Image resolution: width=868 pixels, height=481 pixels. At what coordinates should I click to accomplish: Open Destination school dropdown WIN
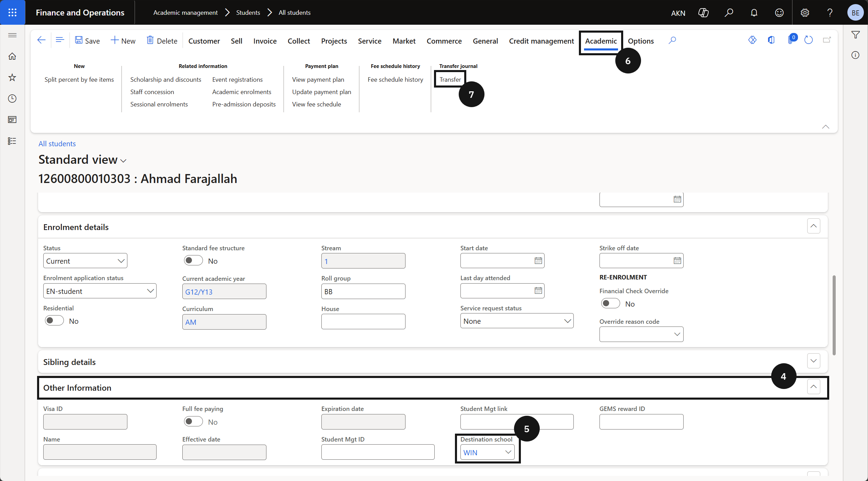coord(487,452)
